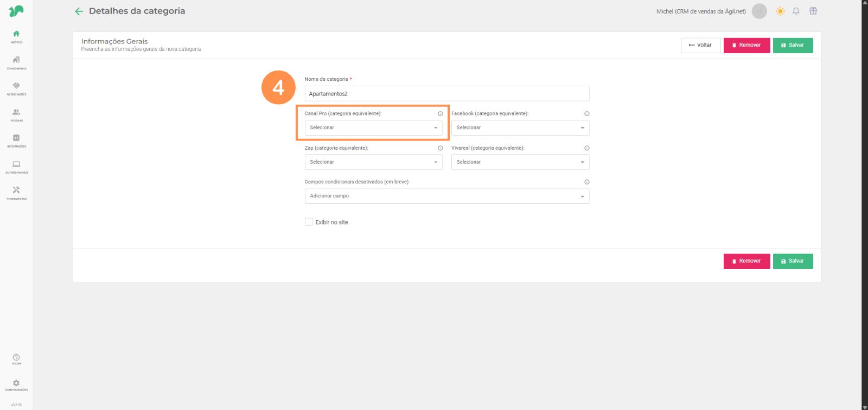Open Integrações sidebar icon

[x=16, y=140]
